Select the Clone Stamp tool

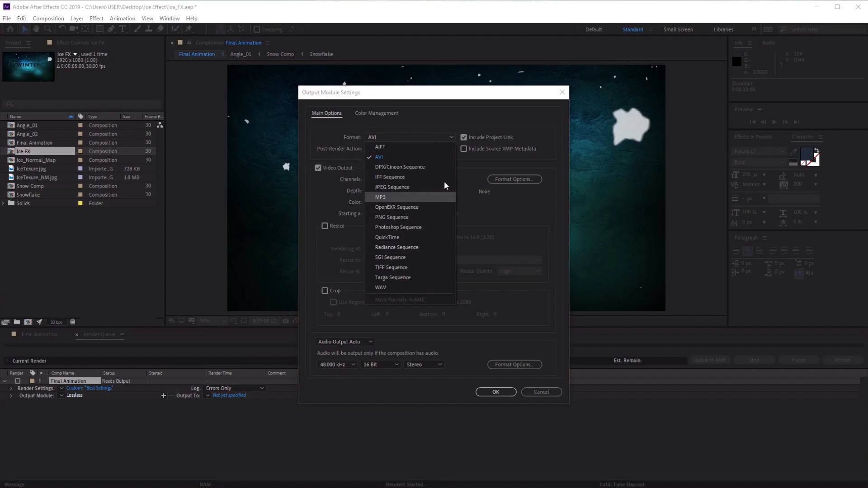click(149, 28)
